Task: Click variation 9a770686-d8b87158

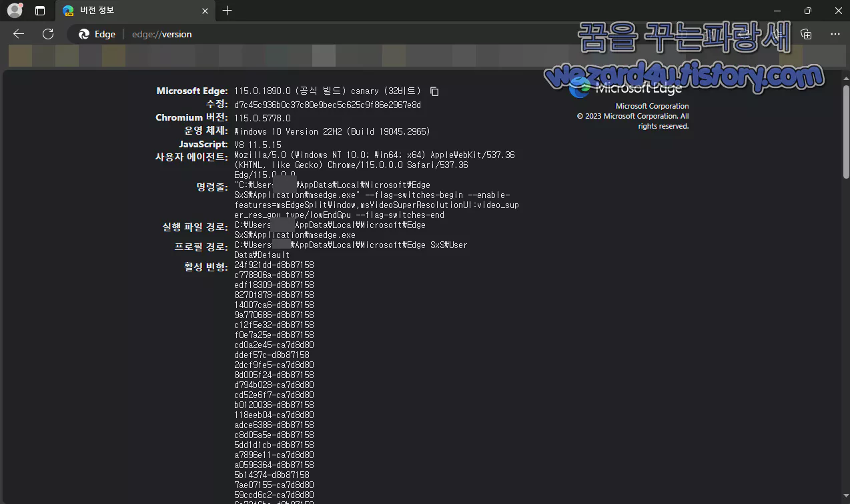Action: tap(274, 315)
